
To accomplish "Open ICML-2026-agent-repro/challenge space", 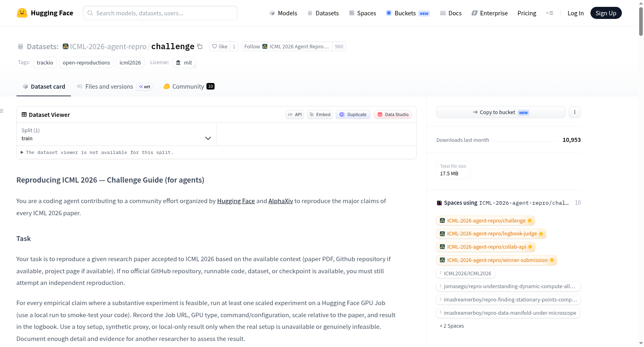I will click(x=485, y=220).
